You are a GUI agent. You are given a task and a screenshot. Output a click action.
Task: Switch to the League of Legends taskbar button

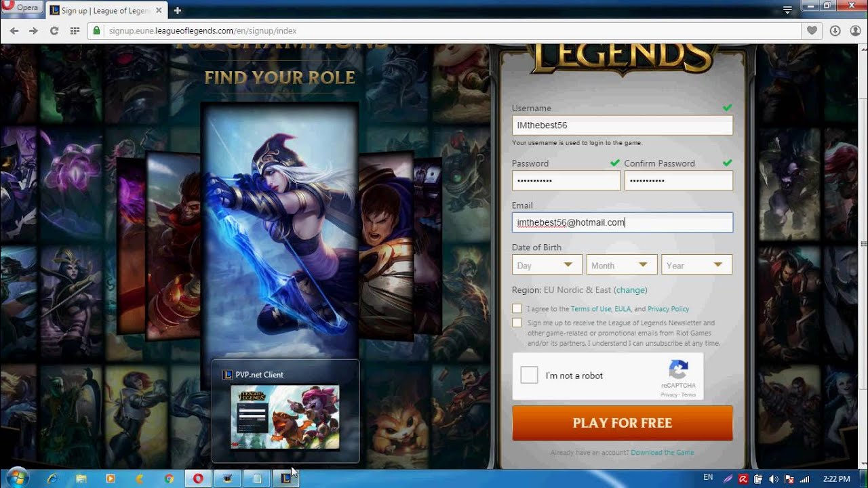coord(285,479)
